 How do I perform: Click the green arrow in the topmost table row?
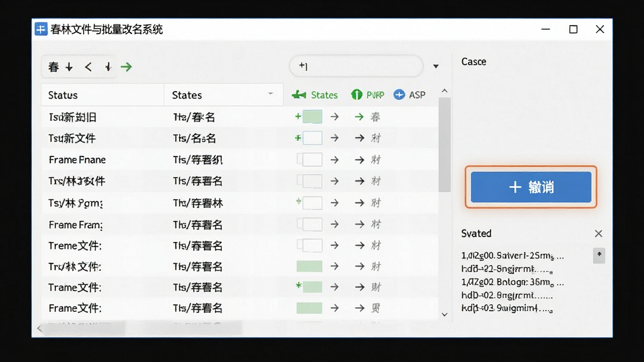pos(359,117)
